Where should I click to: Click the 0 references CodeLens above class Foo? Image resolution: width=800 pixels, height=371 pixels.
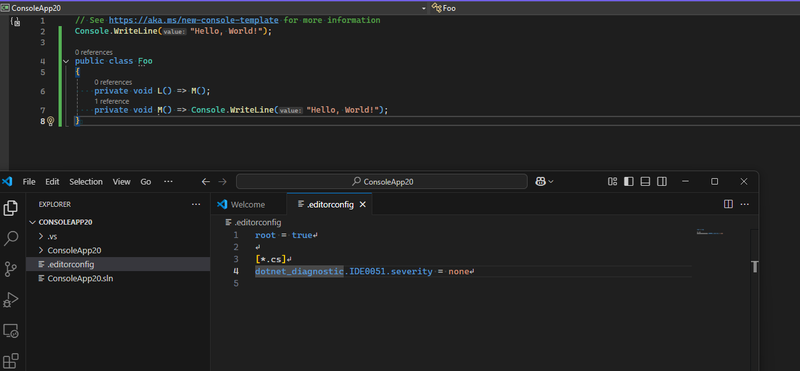coord(94,52)
